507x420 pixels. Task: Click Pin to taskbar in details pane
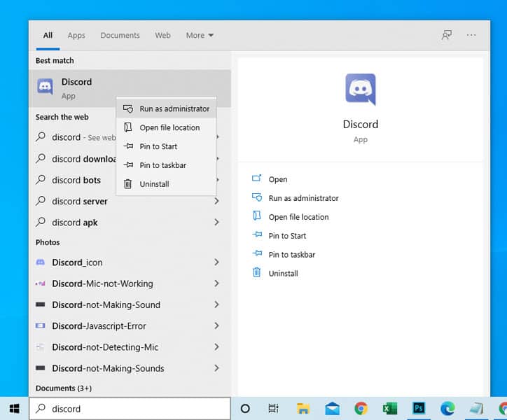tap(291, 255)
